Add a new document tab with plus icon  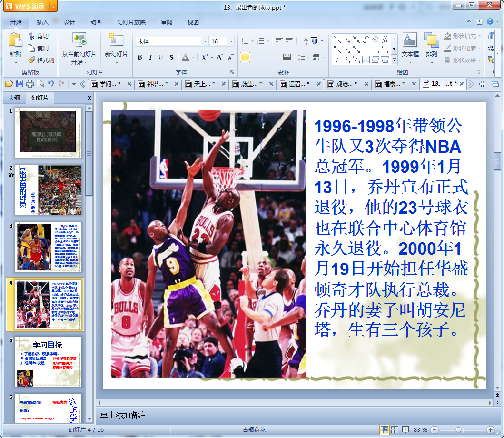482,84
